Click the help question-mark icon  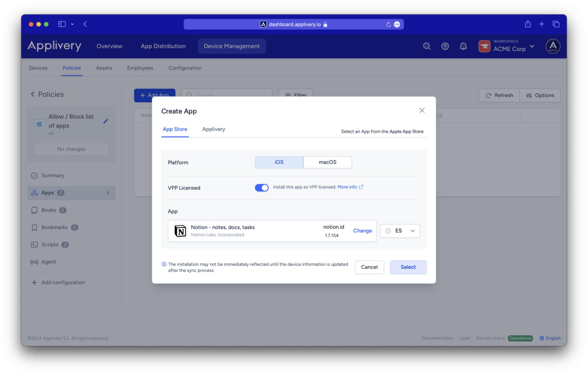[445, 46]
